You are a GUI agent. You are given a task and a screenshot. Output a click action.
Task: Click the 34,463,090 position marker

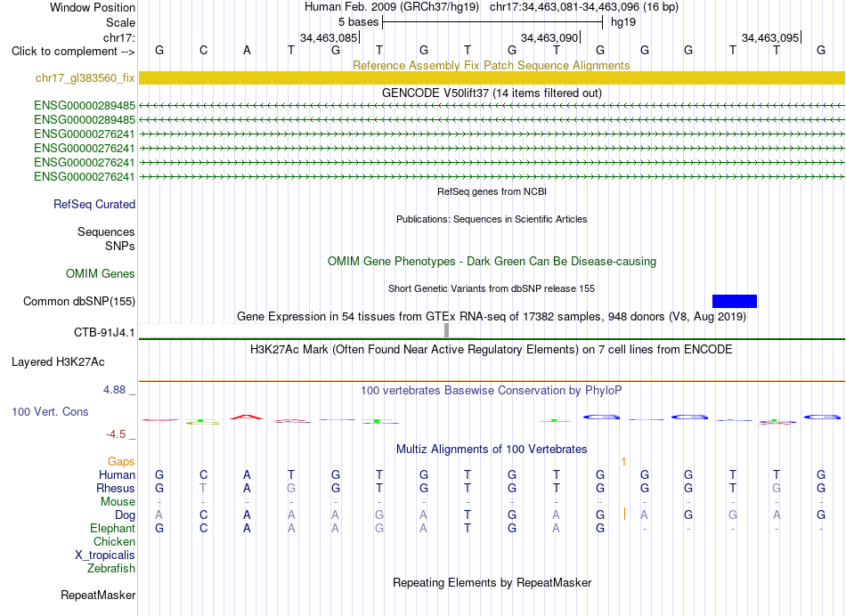pos(549,37)
